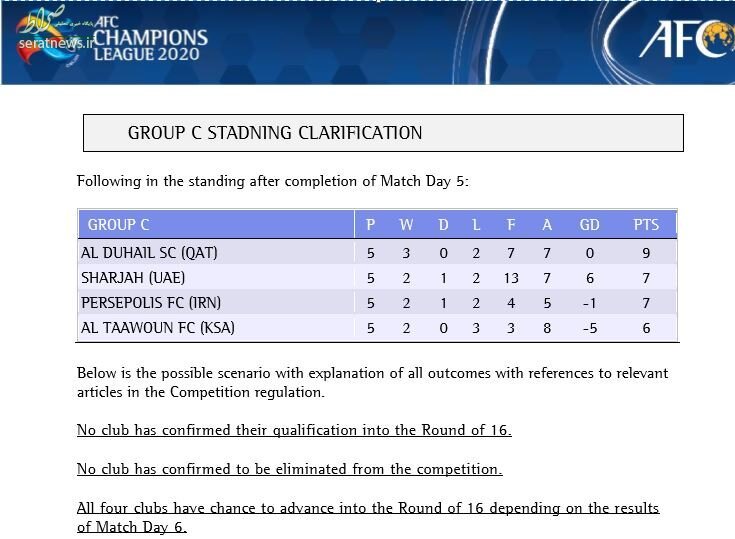Screen dimensions: 735x539
Task: Select the Persepolis FC (IRN) team name
Action: pos(151,303)
